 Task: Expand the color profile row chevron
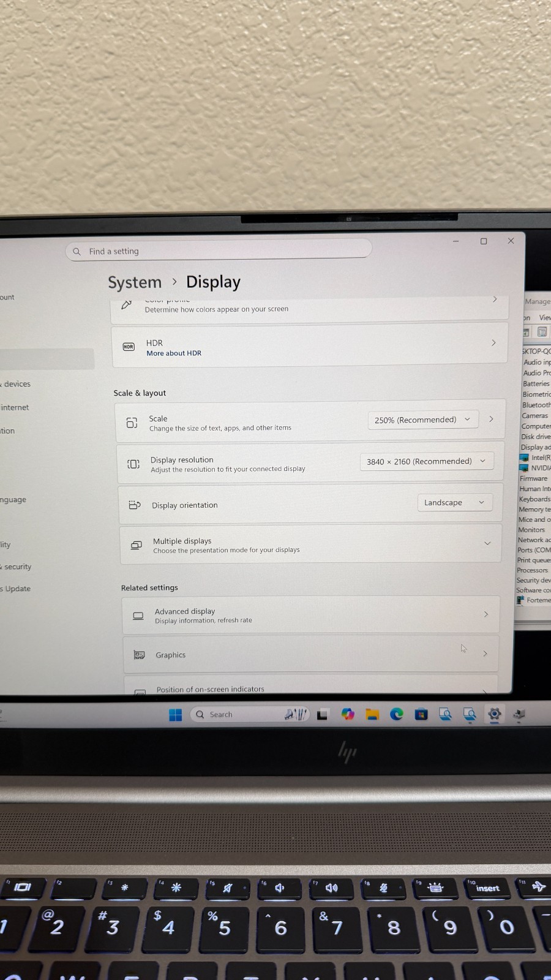(495, 300)
